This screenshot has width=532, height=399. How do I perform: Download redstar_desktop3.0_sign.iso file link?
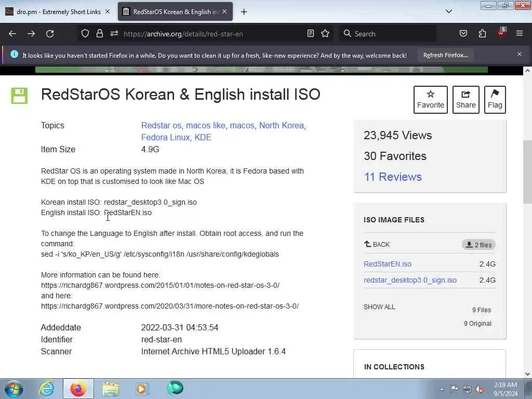pyautogui.click(x=410, y=280)
